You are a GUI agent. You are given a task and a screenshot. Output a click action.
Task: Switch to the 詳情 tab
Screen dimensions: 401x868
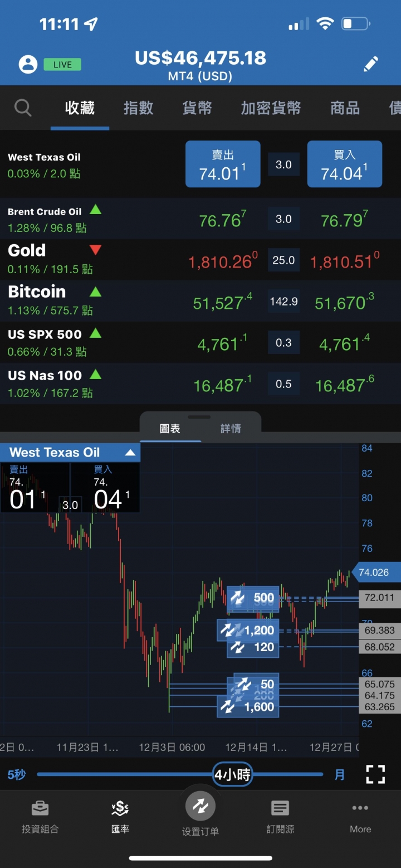pyautogui.click(x=231, y=429)
